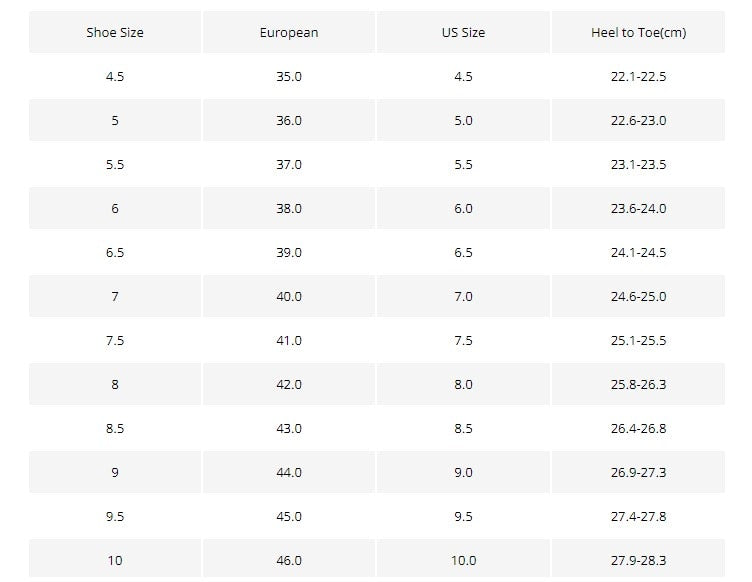This screenshot has width=752, height=582.
Task: Click US size 10.0 cell
Action: 463,561
